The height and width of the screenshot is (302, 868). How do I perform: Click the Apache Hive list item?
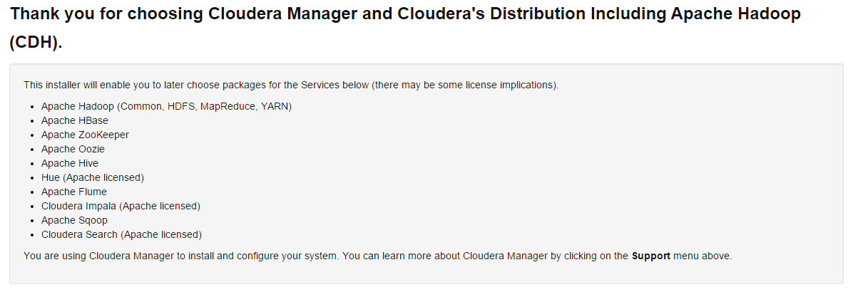point(70,163)
